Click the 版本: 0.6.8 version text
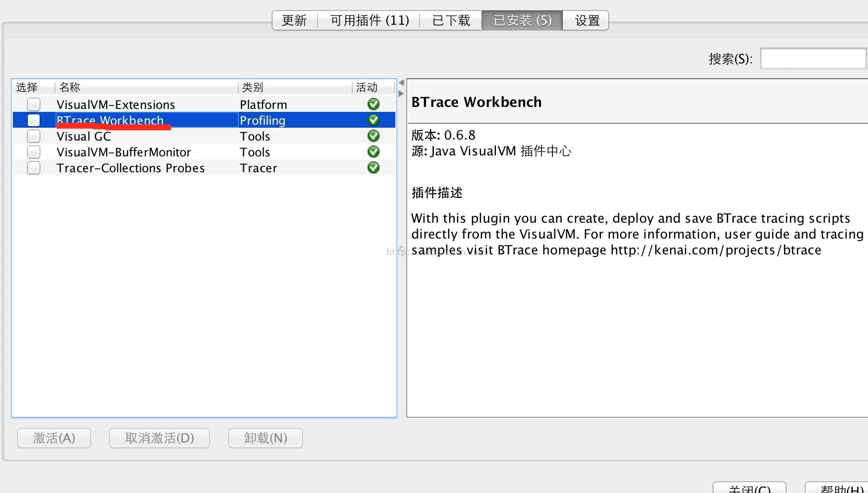 (443, 135)
